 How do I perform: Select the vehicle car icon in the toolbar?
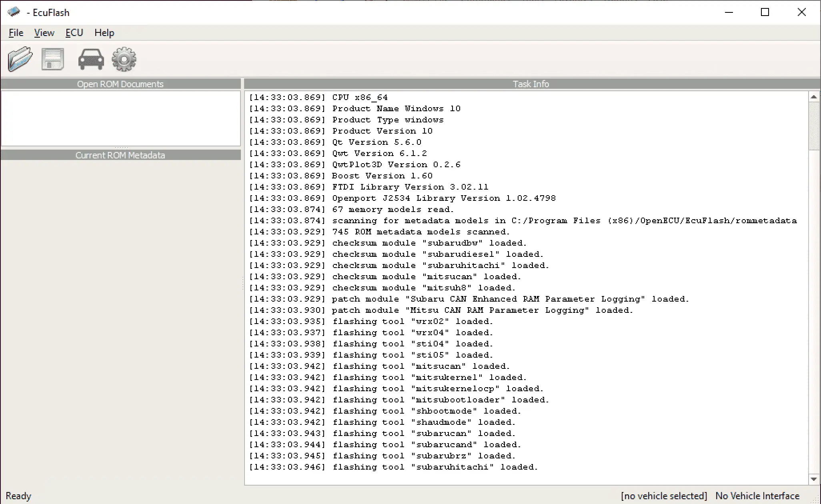point(91,59)
